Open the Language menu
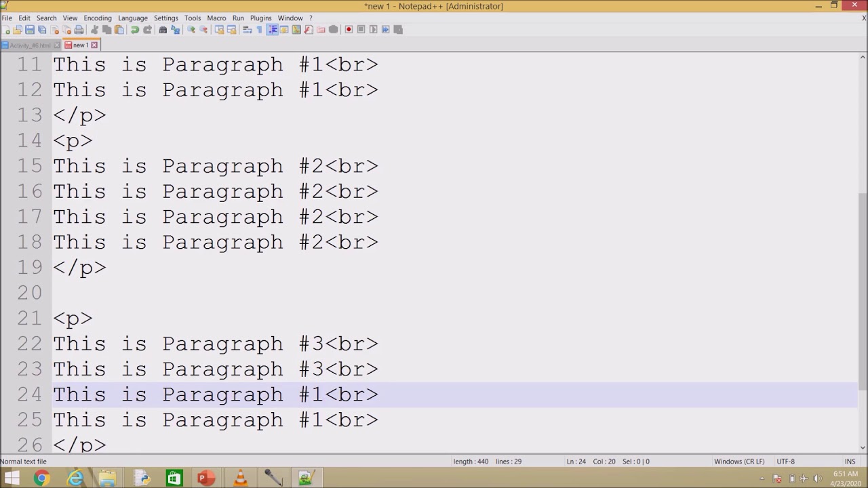 pos(133,18)
